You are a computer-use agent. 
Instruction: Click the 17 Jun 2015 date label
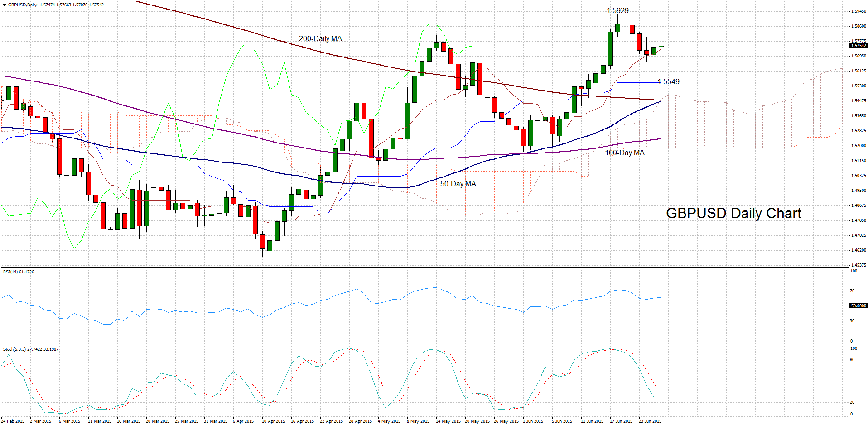[x=621, y=421]
